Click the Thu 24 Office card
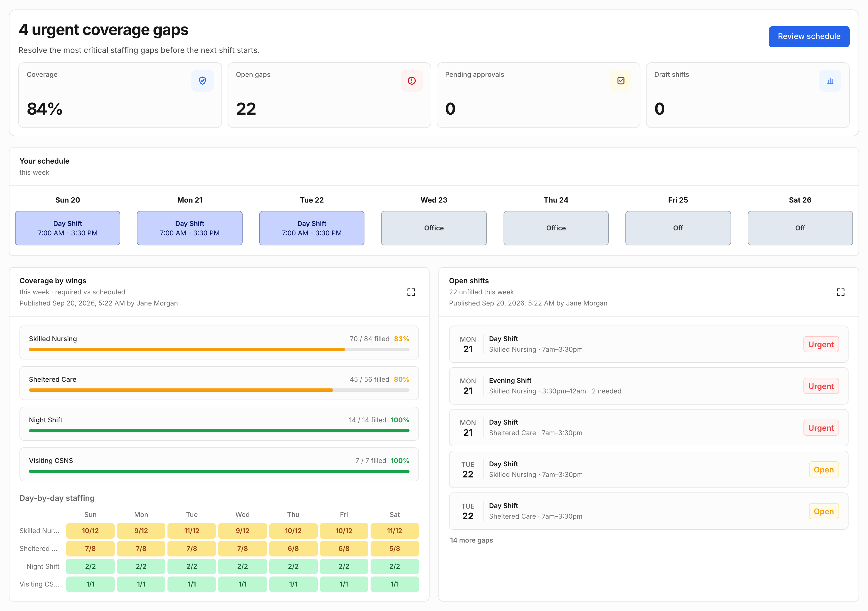The width and height of the screenshot is (868, 611). coord(556,228)
